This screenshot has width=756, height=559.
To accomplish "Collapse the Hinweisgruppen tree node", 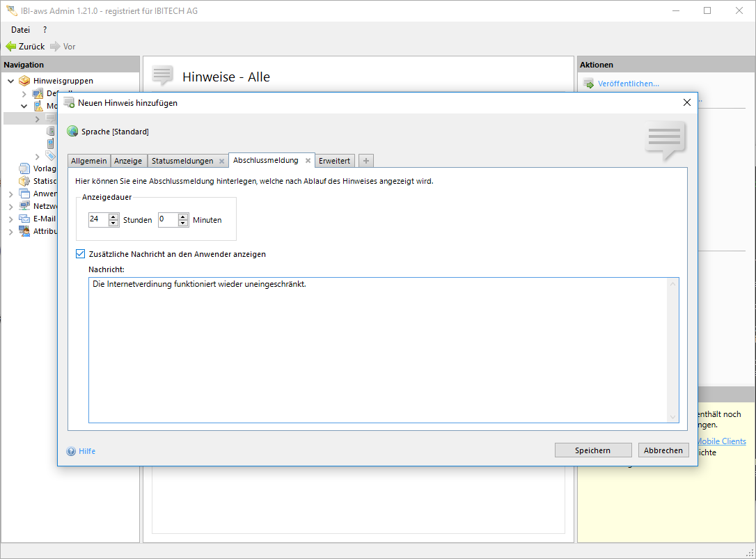I will click(x=11, y=81).
